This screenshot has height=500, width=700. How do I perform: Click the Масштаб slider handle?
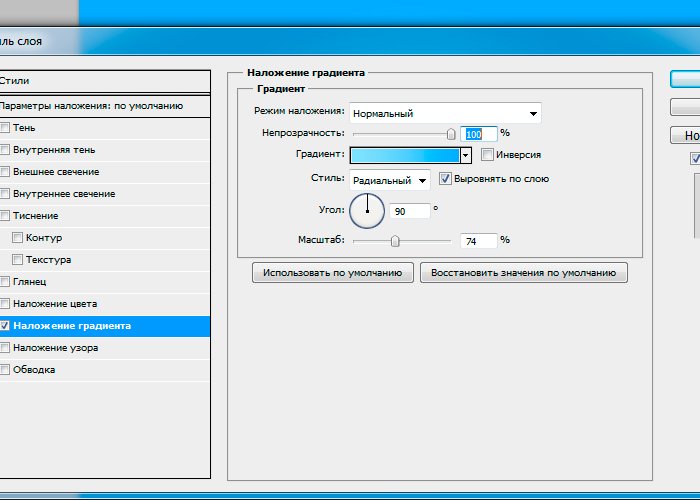395,241
